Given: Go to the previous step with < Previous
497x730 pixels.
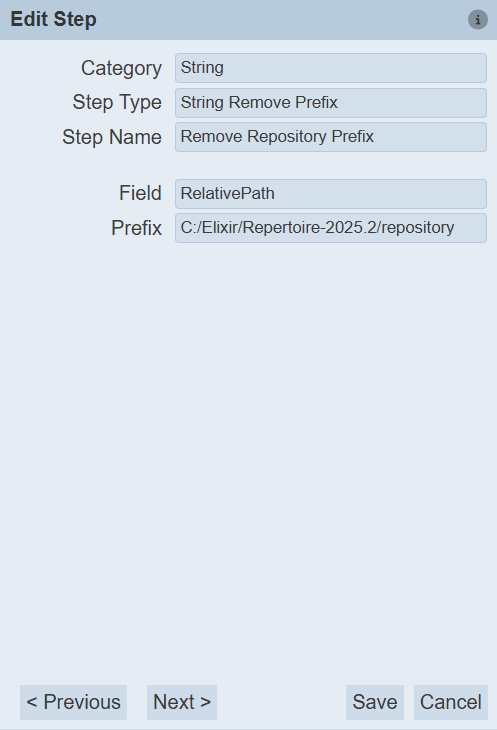Looking at the screenshot, I should click(74, 702).
